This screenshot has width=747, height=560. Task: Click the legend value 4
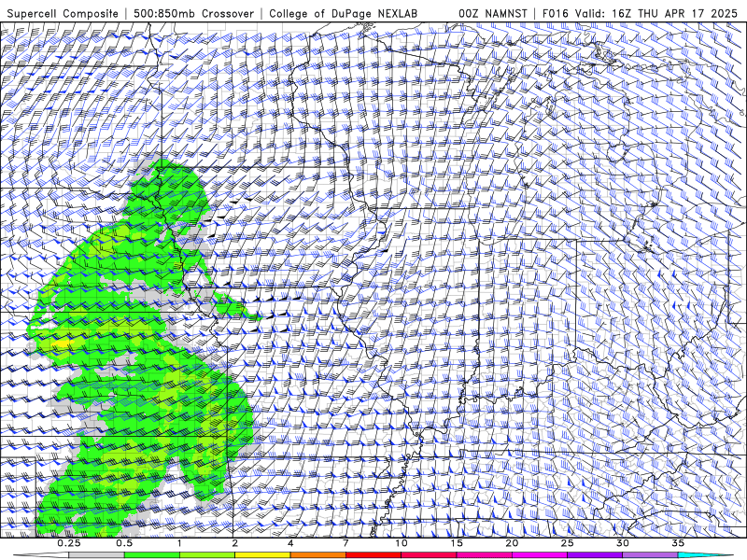coord(290,543)
